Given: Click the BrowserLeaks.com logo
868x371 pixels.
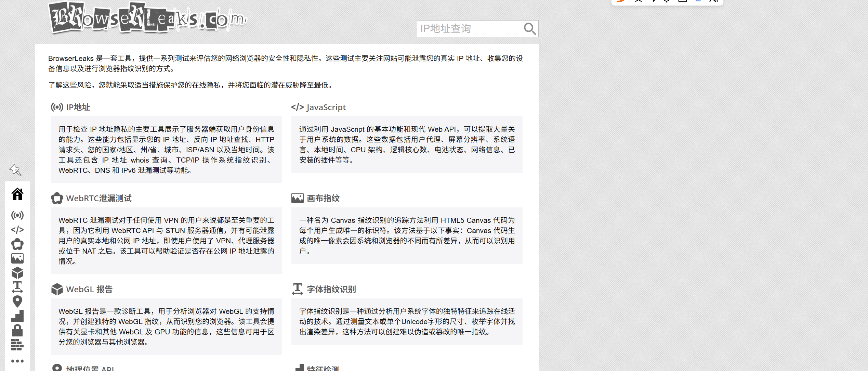Looking at the screenshot, I should [x=148, y=18].
